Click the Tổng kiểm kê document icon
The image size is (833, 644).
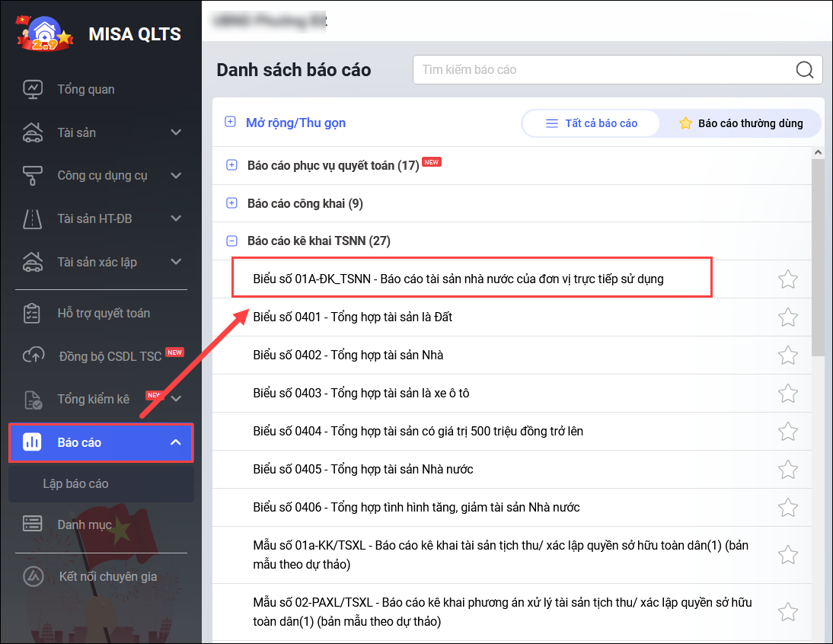coord(33,400)
